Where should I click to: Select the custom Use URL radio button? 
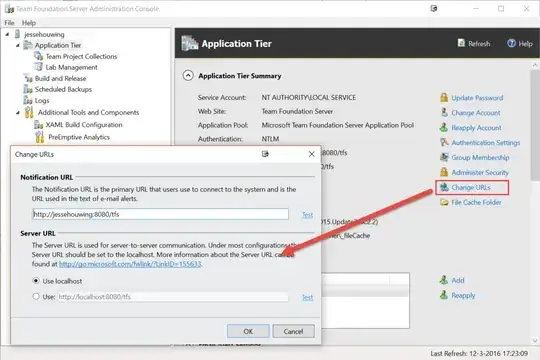pyautogui.click(x=36, y=296)
